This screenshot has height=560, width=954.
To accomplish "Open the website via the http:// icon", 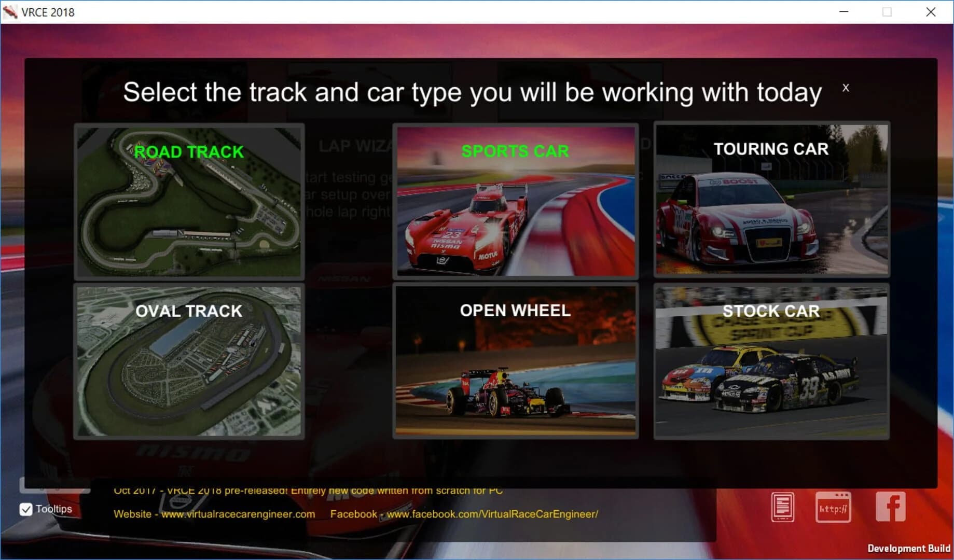I will (834, 507).
